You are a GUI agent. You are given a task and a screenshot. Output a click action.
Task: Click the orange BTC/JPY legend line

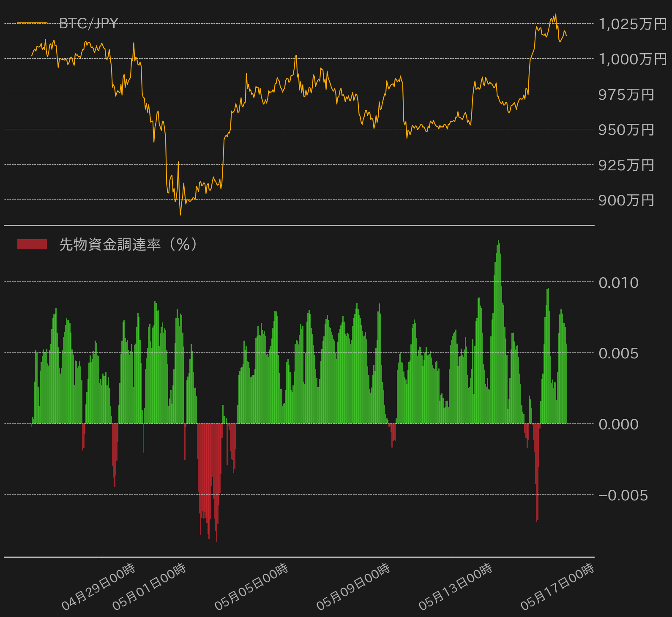(x=32, y=23)
